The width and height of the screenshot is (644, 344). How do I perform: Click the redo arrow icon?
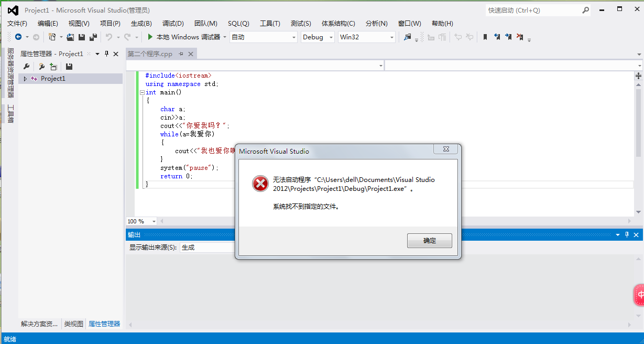point(128,37)
